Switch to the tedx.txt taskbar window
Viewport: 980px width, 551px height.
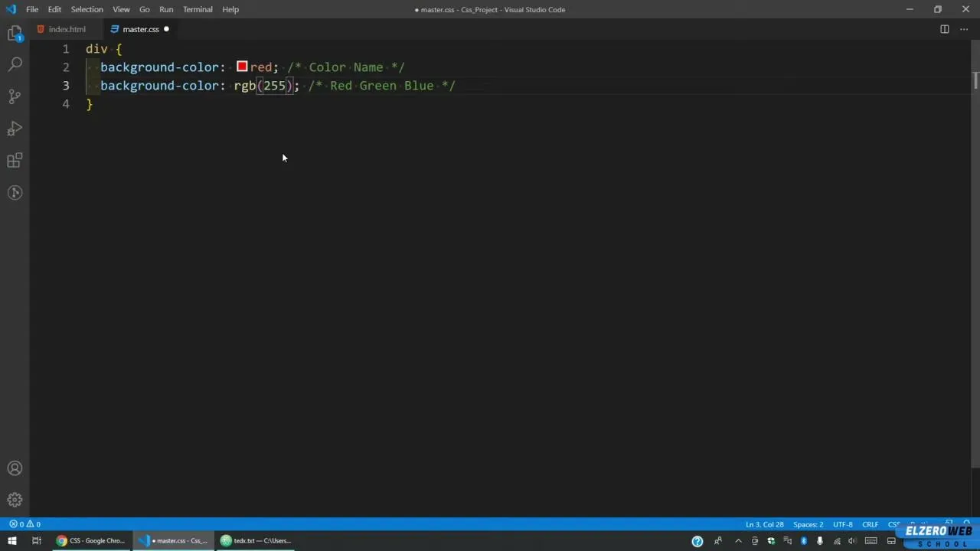(x=256, y=541)
